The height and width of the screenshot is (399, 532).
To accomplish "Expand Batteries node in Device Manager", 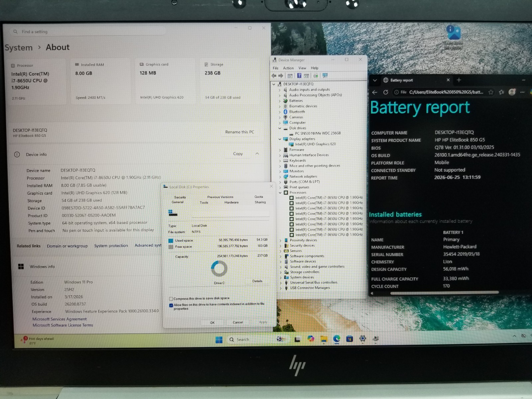I will click(x=280, y=101).
